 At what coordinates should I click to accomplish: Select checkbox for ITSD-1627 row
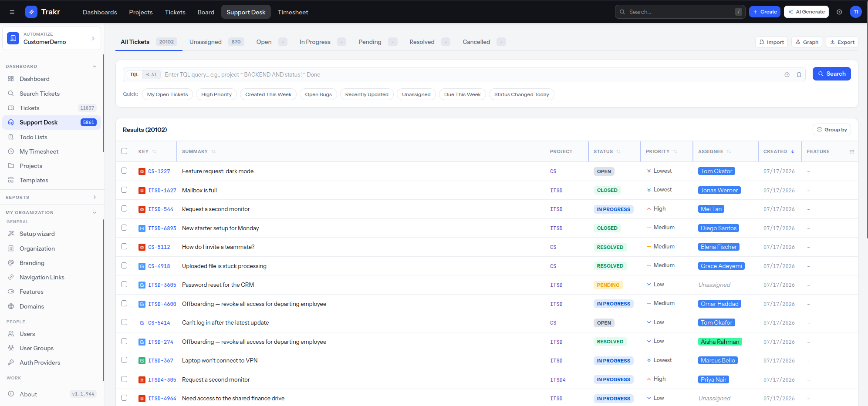124,190
